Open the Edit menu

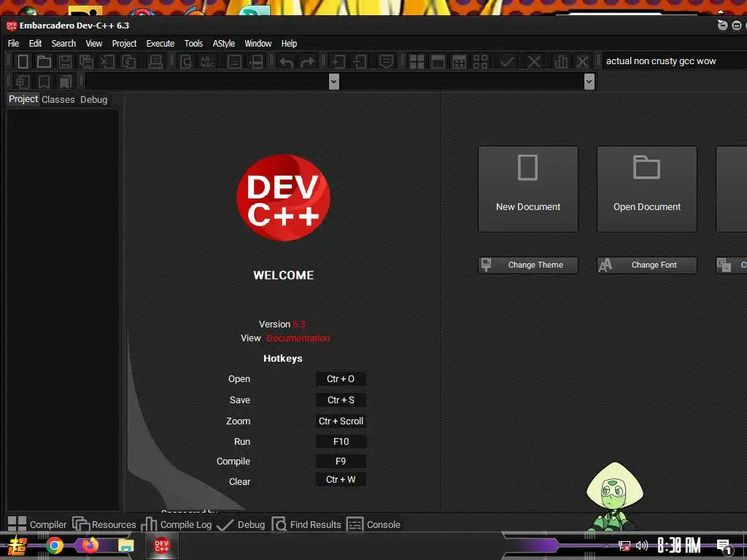[x=35, y=43]
